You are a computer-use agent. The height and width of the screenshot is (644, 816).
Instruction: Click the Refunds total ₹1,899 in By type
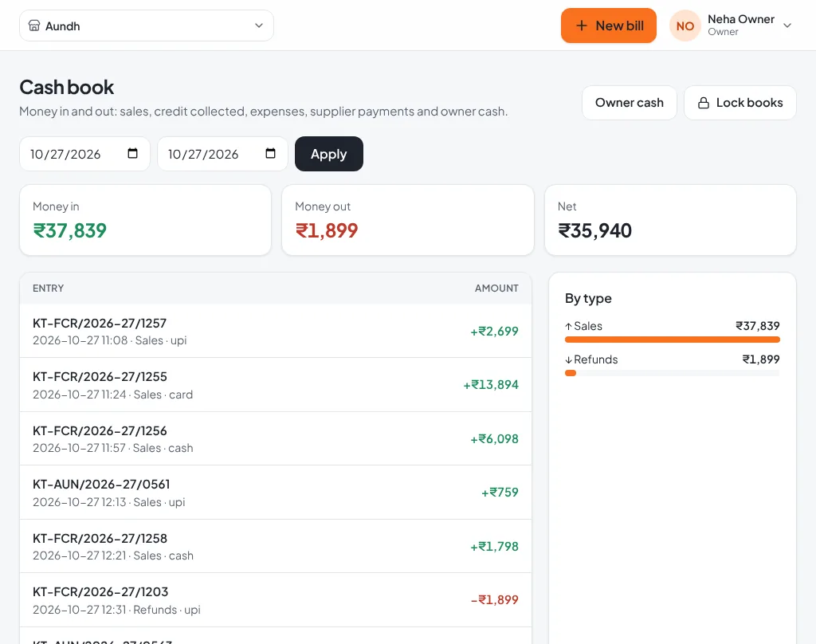761,359
